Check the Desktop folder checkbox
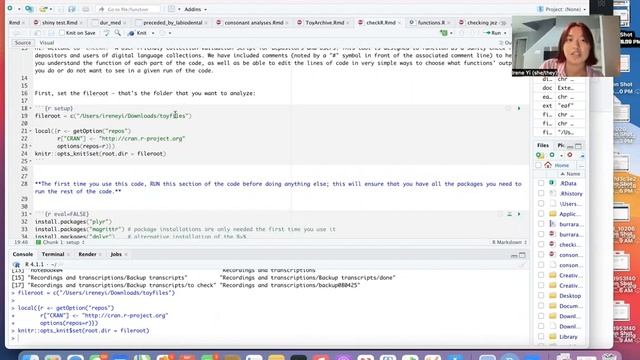Viewport: 640px width, 360px height. 541,296
